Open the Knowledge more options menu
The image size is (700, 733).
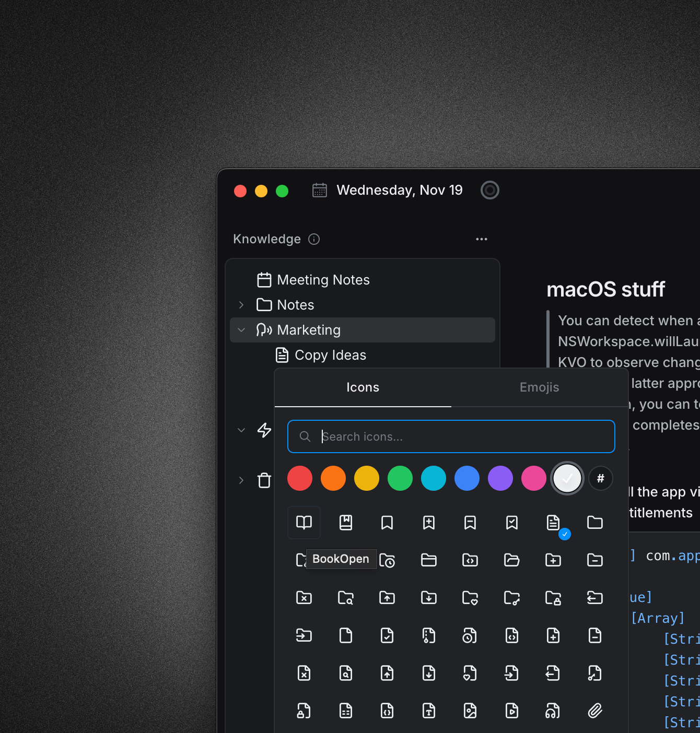point(481,239)
